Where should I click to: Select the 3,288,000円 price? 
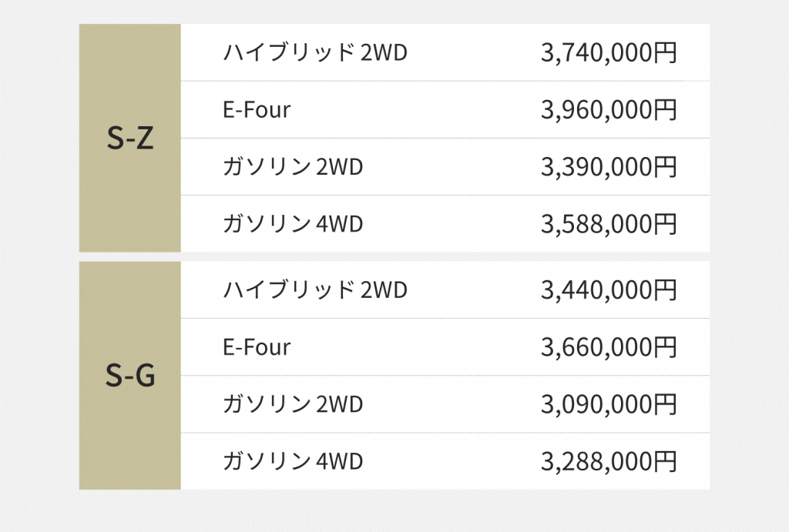608,460
